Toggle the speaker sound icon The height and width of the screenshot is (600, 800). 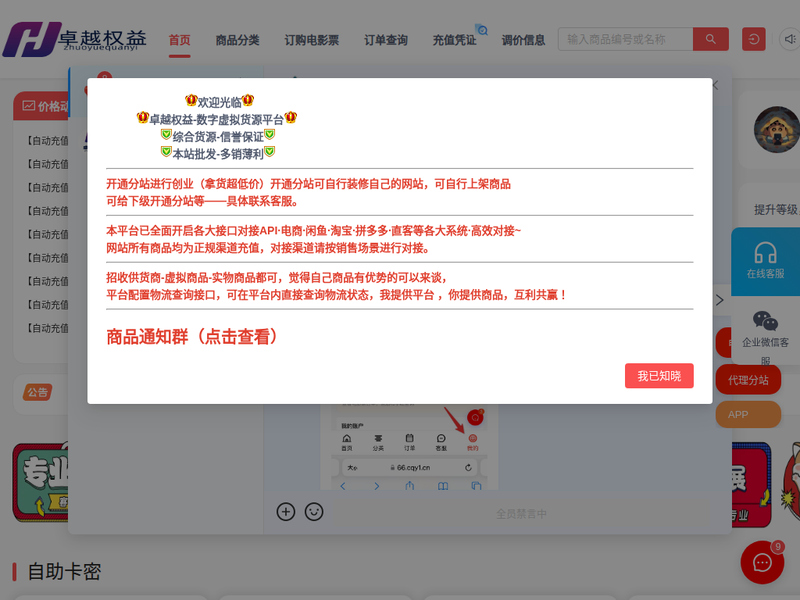(790, 39)
